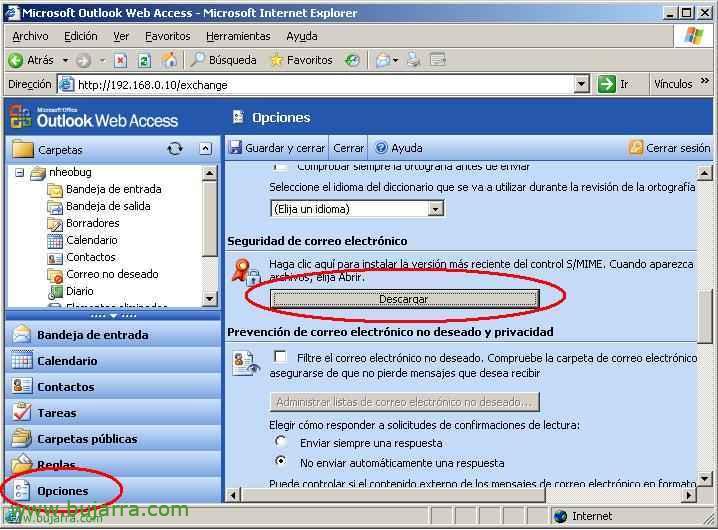Open the mail button dropdown arrow
The width and height of the screenshot is (718, 530).
point(396,60)
